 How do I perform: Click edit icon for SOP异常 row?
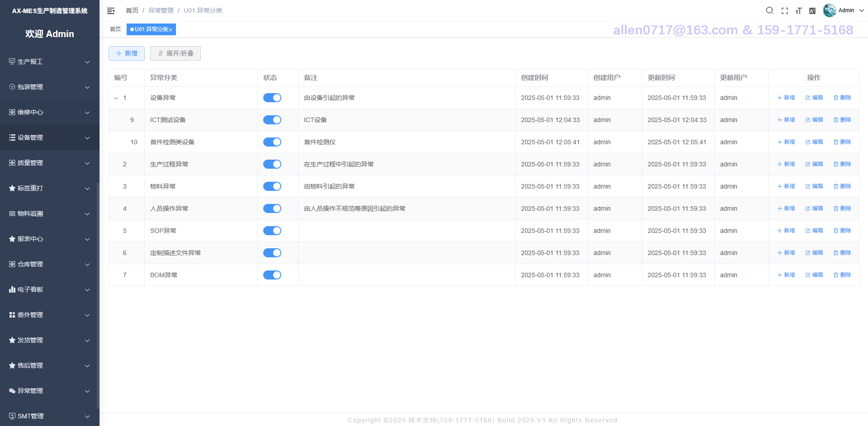point(814,231)
